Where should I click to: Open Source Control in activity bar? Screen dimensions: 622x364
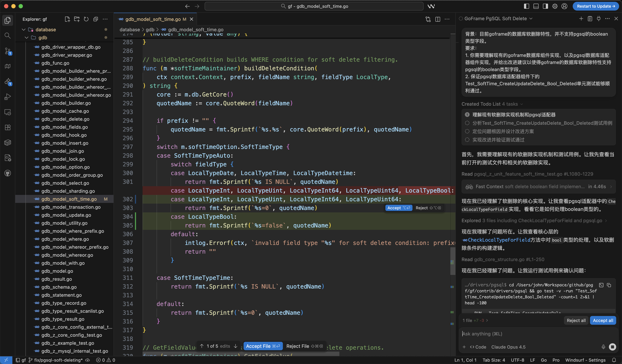click(8, 51)
